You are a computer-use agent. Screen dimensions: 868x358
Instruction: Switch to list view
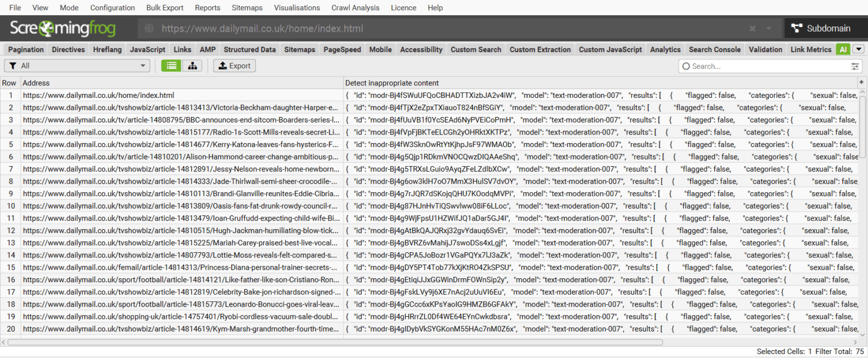click(x=171, y=66)
